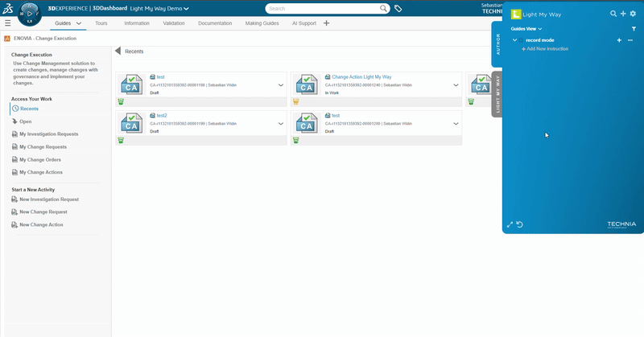Collapse the record mode guide chevron
The height and width of the screenshot is (337, 644).
pos(514,40)
